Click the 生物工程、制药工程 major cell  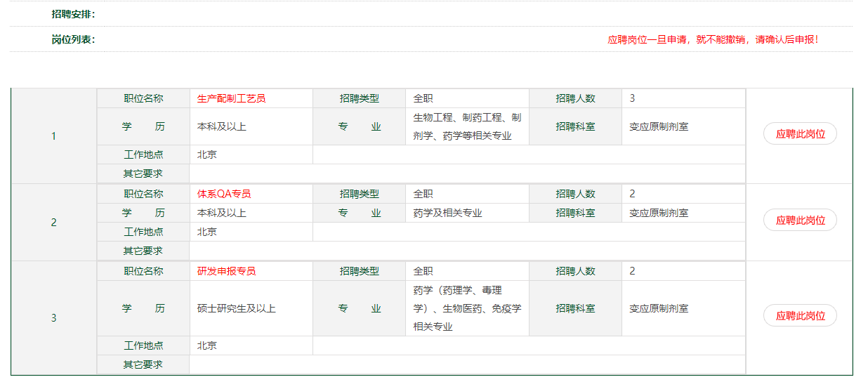tap(467, 126)
